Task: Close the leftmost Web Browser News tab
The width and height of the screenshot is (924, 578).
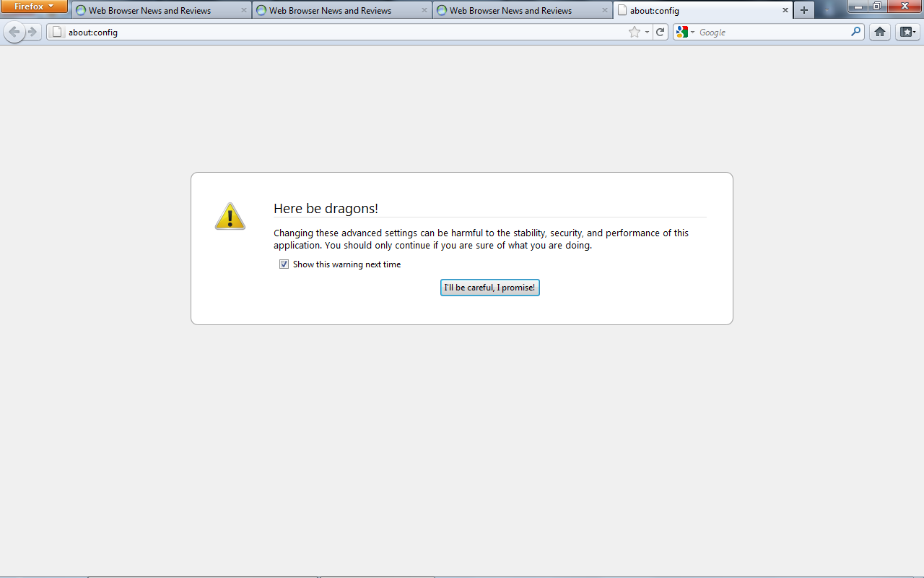Action: [x=244, y=11]
